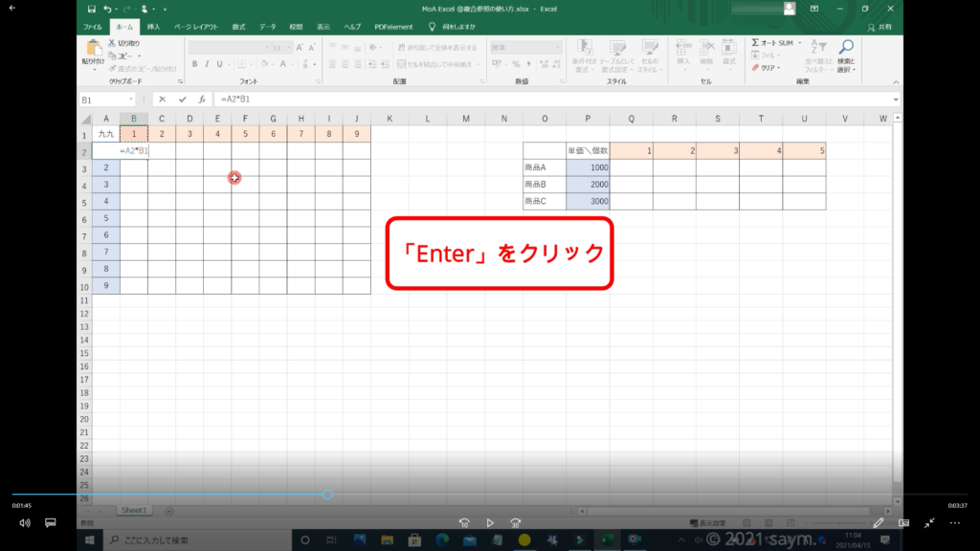Click the Clear (クリア) eraser icon
Viewport: 980px width, 551px height.
tap(755, 68)
